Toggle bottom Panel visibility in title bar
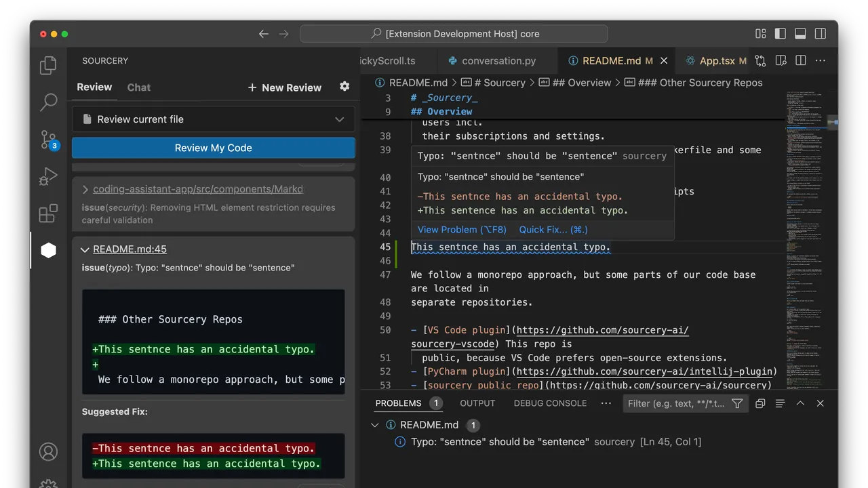This screenshot has height=488, width=868. click(x=800, y=34)
